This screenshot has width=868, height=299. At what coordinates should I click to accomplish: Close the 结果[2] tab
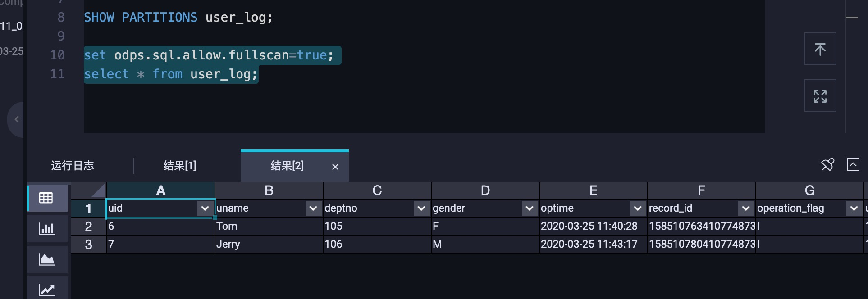335,167
